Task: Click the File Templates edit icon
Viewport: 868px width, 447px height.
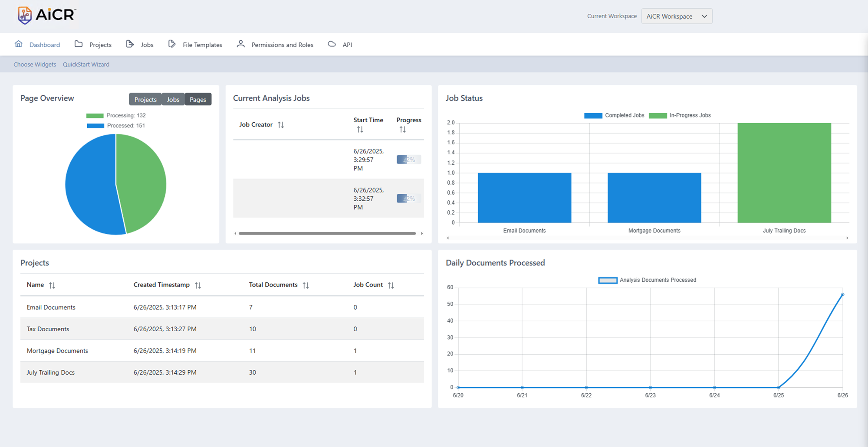Action: (172, 44)
